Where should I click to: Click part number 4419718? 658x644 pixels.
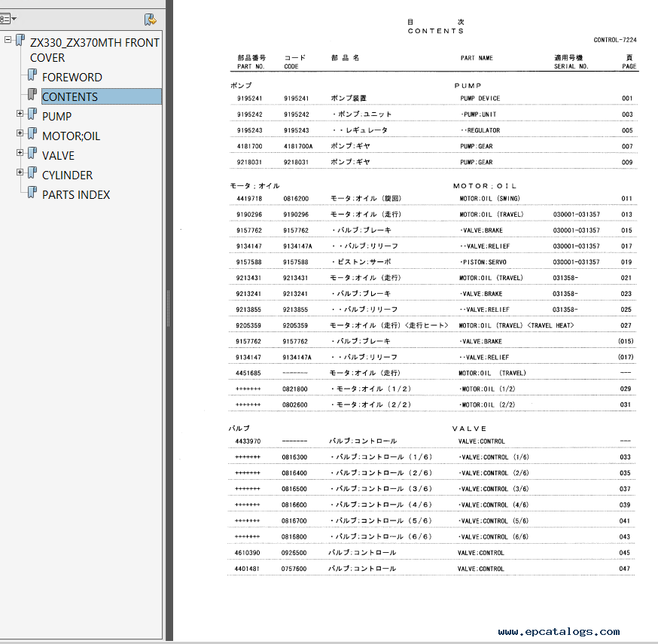click(x=249, y=199)
